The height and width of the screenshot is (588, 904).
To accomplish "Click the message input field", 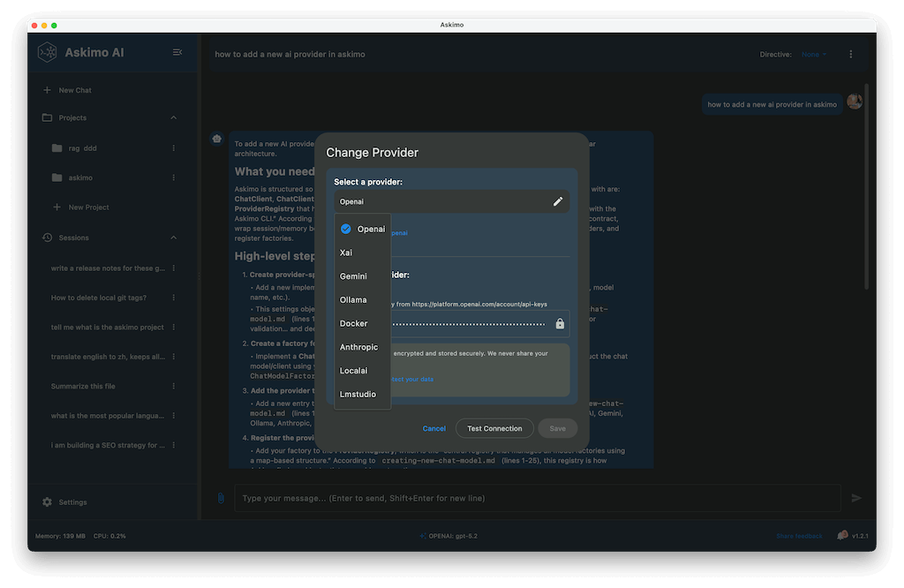I will coord(537,498).
